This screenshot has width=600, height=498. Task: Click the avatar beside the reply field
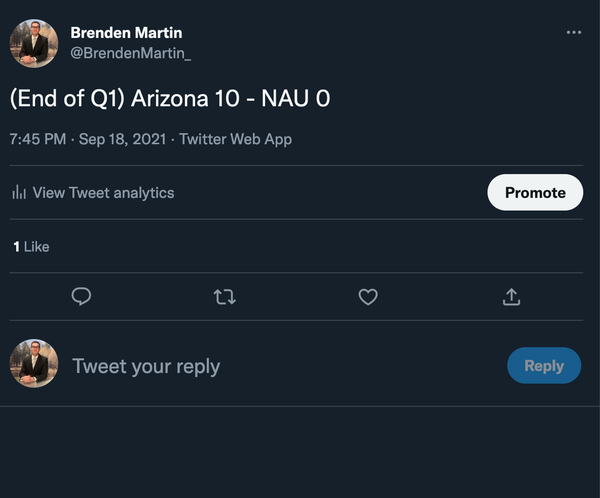point(33,364)
